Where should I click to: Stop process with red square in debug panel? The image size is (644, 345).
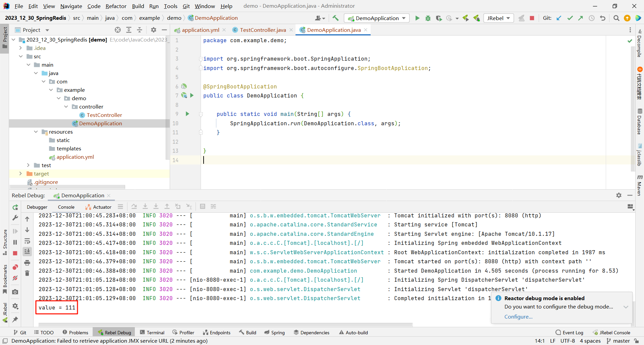point(15,254)
